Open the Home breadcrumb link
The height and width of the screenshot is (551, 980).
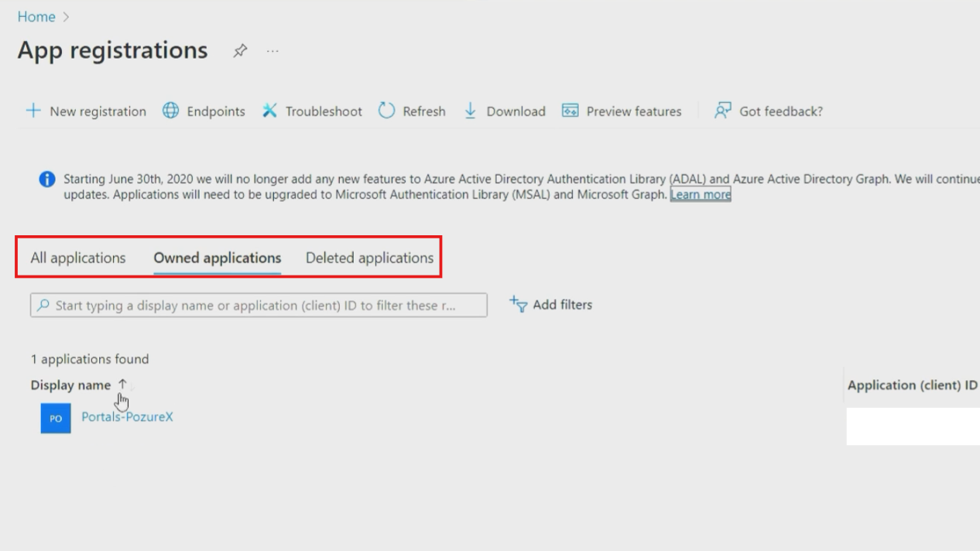[36, 16]
